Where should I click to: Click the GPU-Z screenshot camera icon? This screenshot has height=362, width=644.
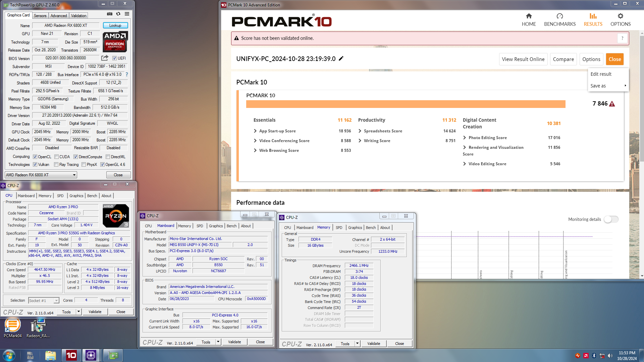pos(109,14)
